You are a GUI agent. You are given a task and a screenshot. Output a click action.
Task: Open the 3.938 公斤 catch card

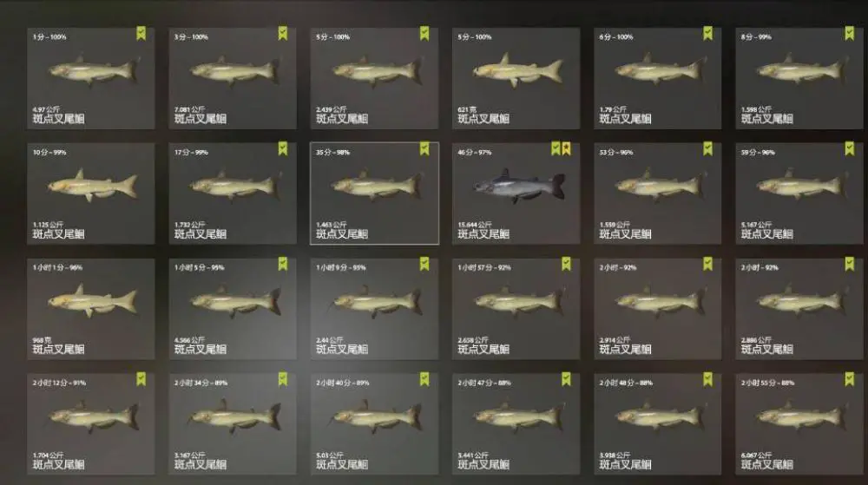[658, 424]
